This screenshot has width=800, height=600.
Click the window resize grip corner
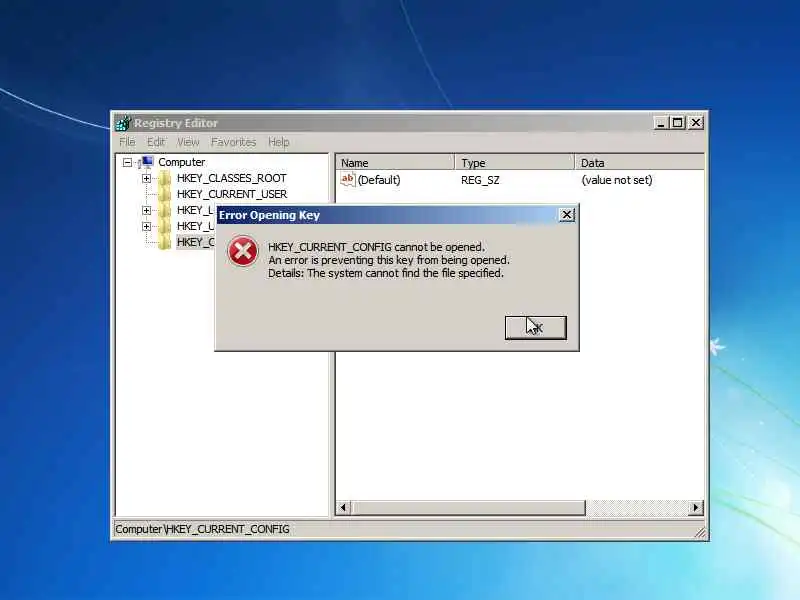tap(701, 533)
